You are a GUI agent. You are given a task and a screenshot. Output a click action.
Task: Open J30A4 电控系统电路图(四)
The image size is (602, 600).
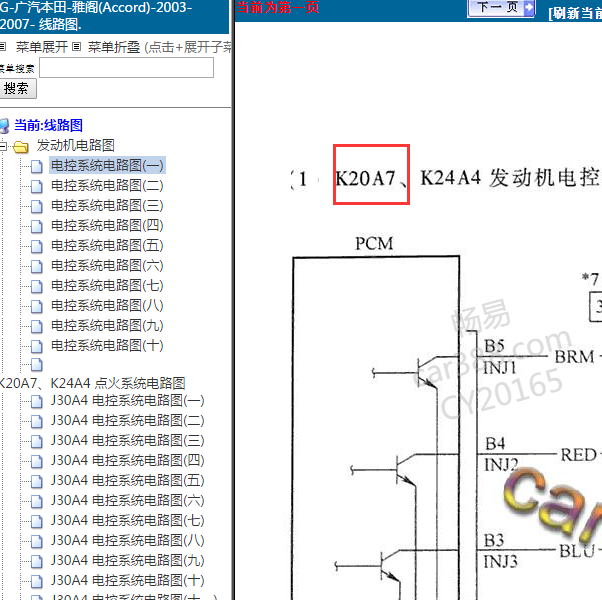[127, 460]
